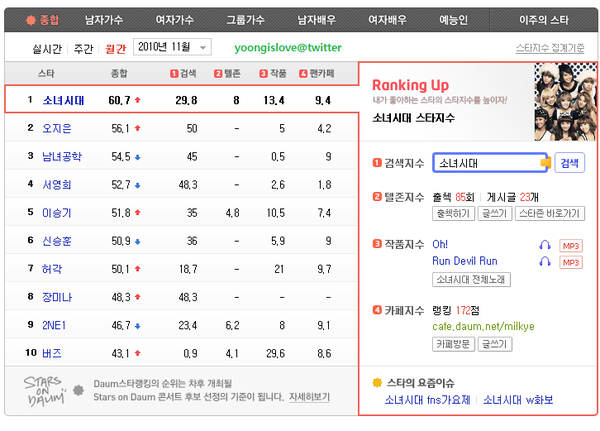Switch to the 남자가수 tab
The height and width of the screenshot is (431, 600).
point(104,20)
